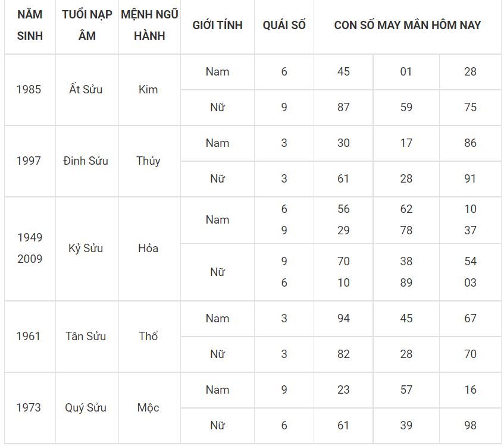Click the NĂM SINH column header
Image resolution: width=504 pixels, height=446 pixels.
pyautogui.click(x=30, y=25)
